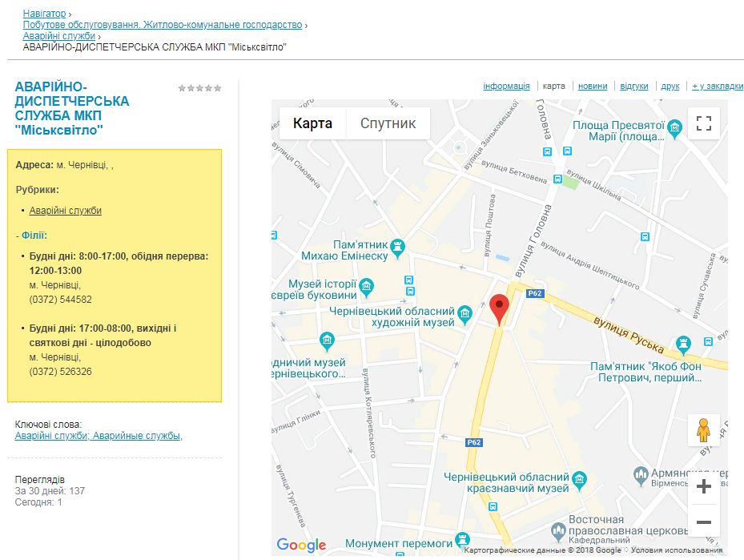The image size is (744, 560).
Task: Click the друк print link
Action: pos(670,86)
